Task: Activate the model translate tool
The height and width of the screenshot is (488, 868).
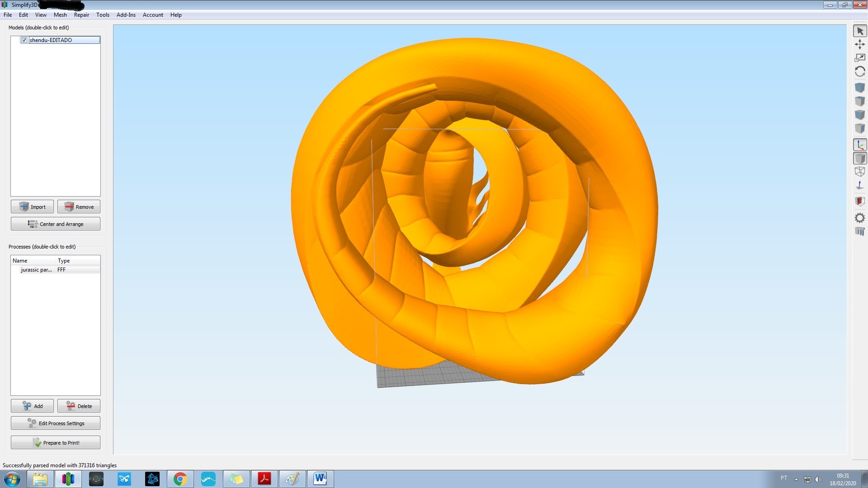Action: click(x=860, y=44)
